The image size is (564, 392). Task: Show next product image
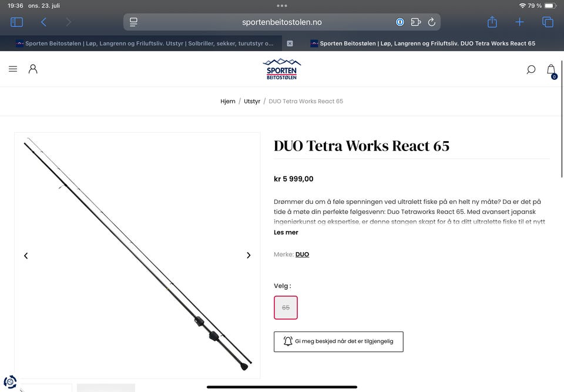pos(249,255)
